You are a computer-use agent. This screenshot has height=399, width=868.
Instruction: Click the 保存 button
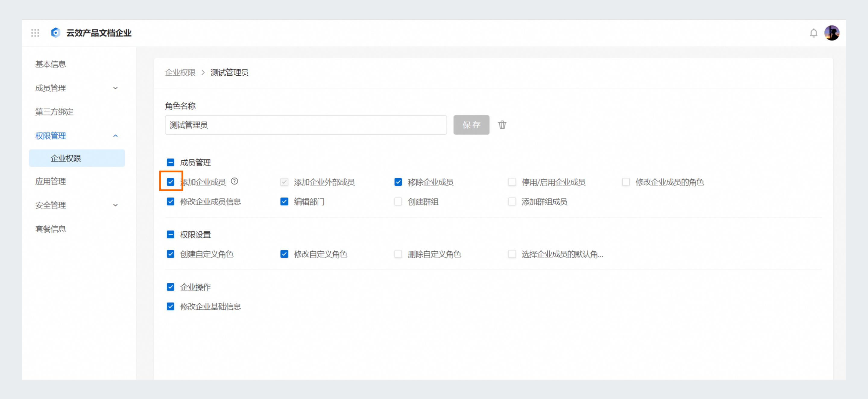[x=471, y=125]
